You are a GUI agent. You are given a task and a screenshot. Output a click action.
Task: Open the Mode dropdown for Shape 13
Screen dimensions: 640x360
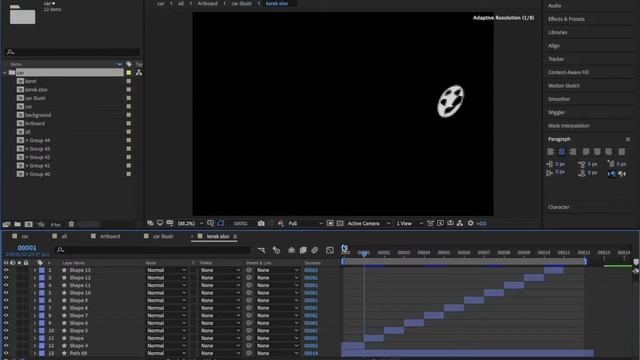click(166, 270)
